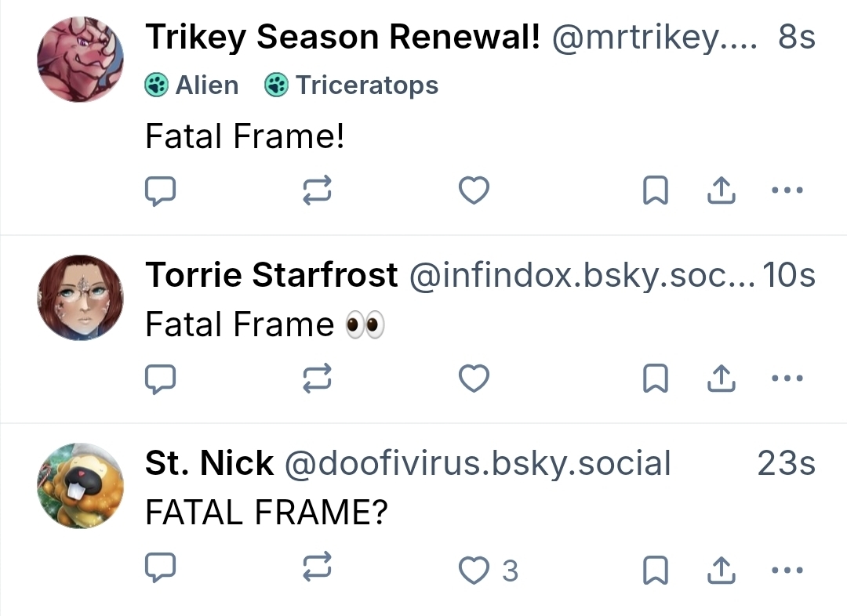Visit the @doofivirus.bsky.social profile handle

pos(477,464)
